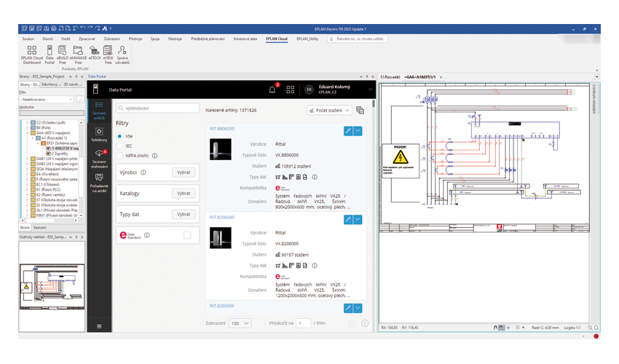Open the Nástroje ribbon tab
This screenshot has width=619, height=364.
click(175, 39)
